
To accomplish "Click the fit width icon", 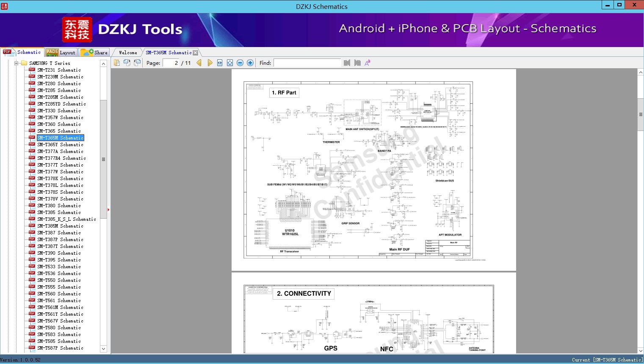I will point(220,63).
